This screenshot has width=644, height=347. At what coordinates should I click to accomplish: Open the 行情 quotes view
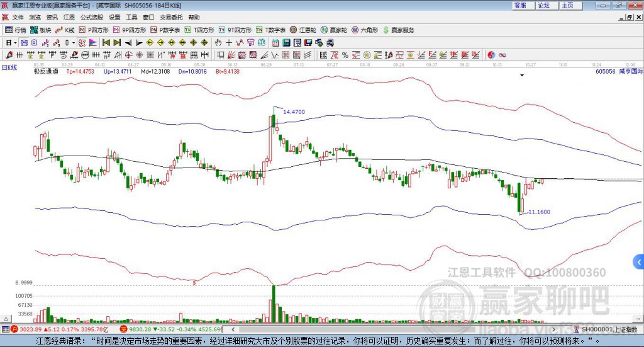tap(16, 30)
